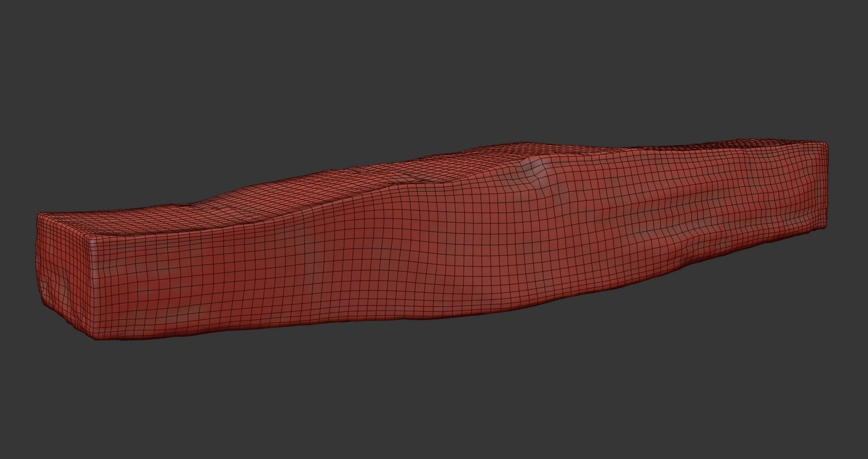
Task: Click the empty gray background below the mesh
Action: point(434,399)
